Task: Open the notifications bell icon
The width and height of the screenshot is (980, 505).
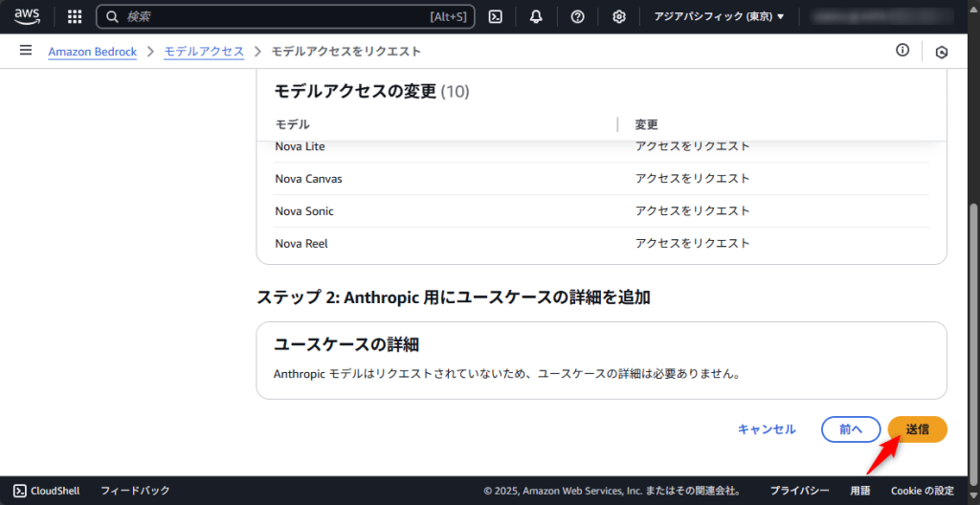Action: click(536, 17)
